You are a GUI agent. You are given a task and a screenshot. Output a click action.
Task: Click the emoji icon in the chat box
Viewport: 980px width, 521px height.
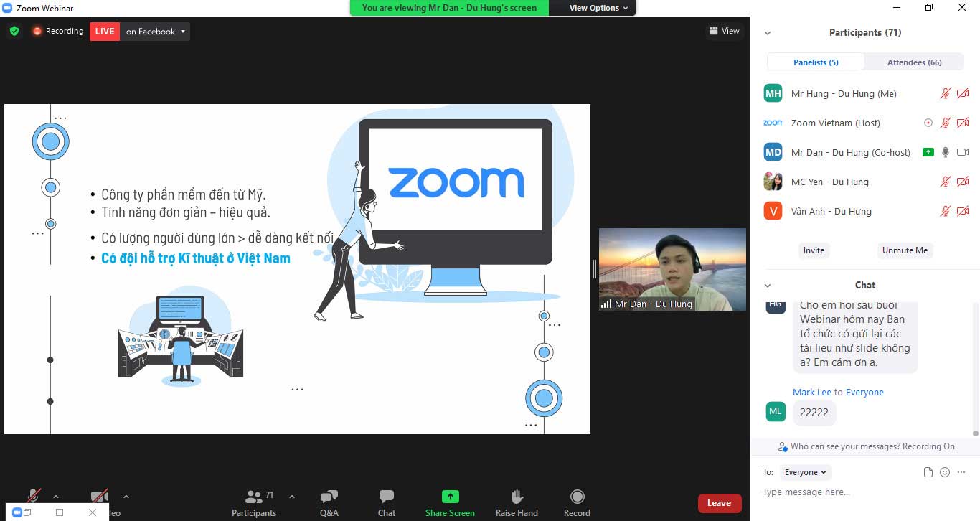click(944, 472)
